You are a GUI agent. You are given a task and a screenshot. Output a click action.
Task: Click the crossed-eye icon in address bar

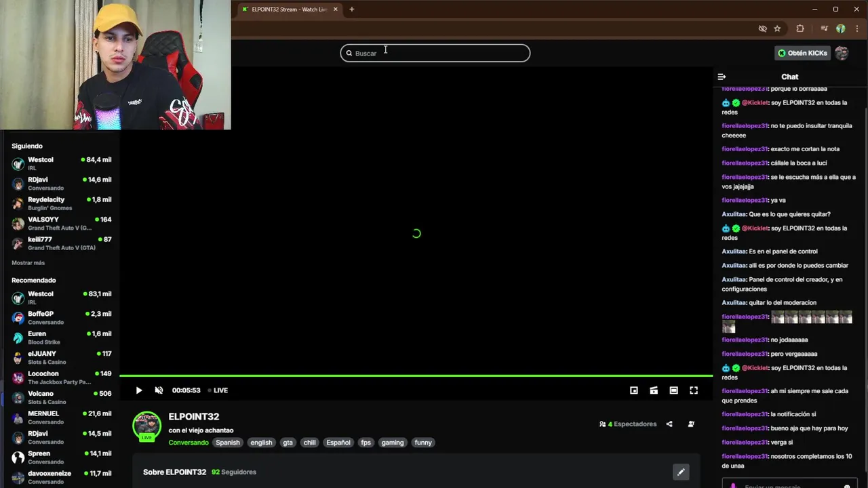coord(763,28)
